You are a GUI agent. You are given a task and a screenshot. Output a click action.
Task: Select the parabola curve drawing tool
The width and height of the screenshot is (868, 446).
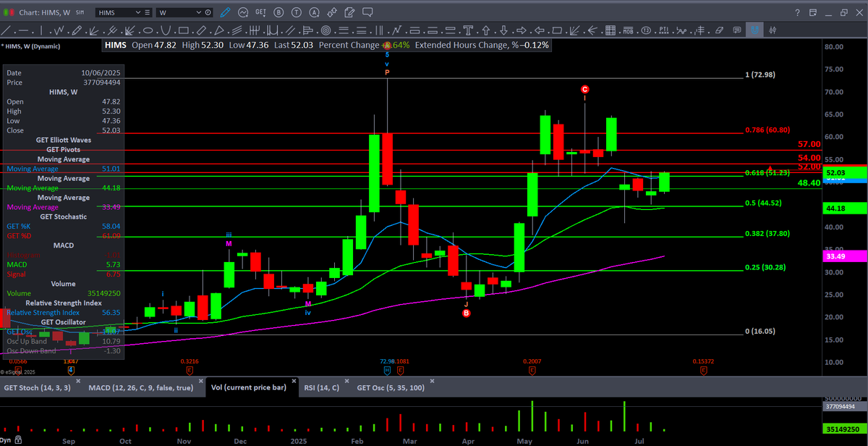tap(166, 30)
